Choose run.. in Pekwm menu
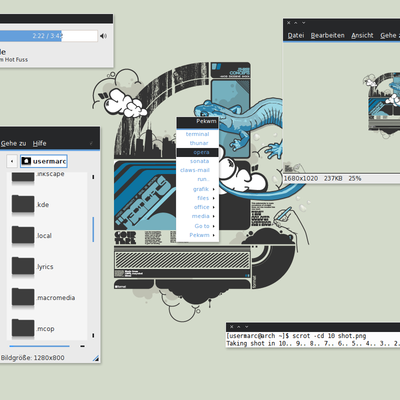Viewport: 400px width, 400px height. pos(197,179)
